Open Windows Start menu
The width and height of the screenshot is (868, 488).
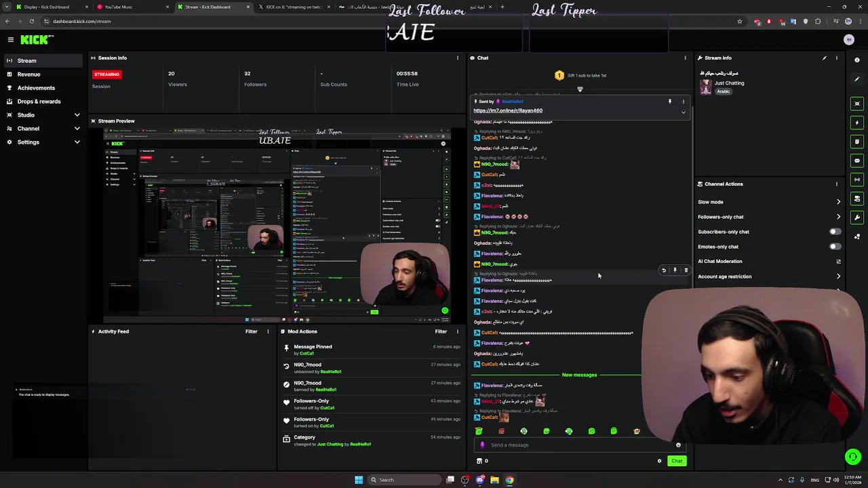tap(359, 480)
